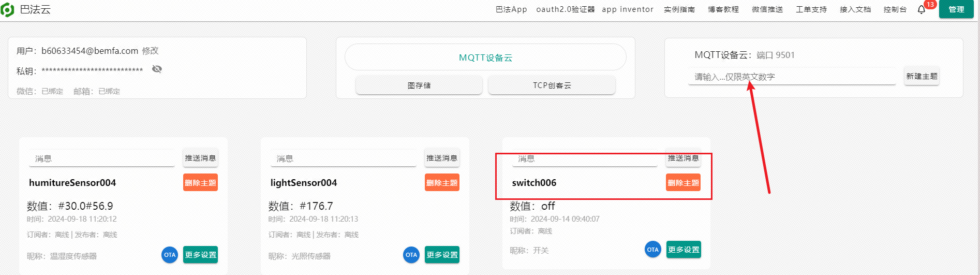The width and height of the screenshot is (980, 275).
Task: Select the MQTT设备云 tab
Action: click(485, 57)
